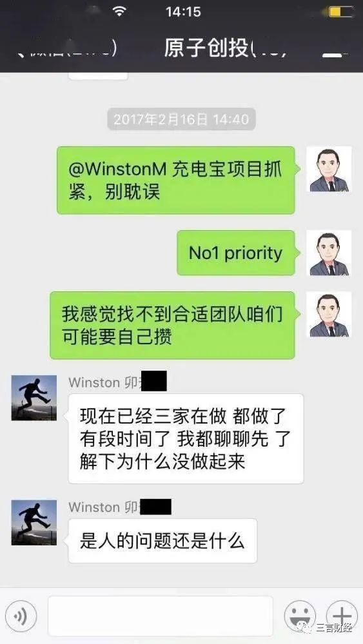This screenshot has height=644, width=363.
Task: Tap the No1 priority message bubble
Action: tap(237, 253)
